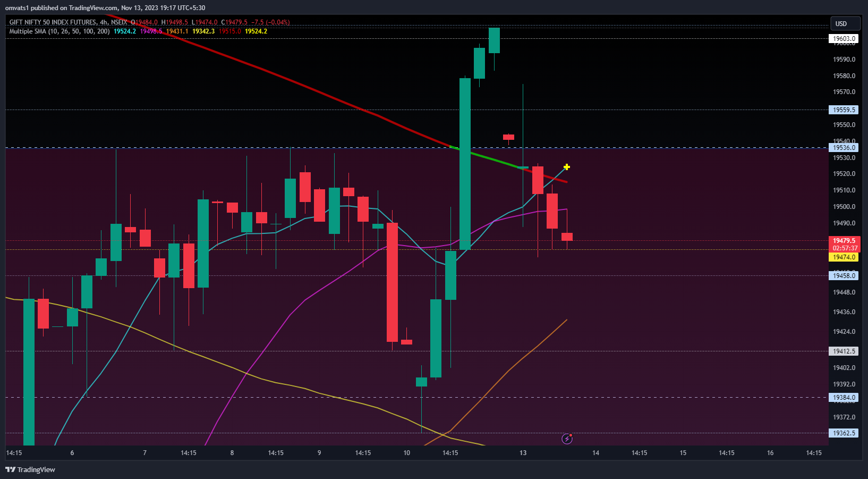Click the high price value H19498.5
Viewport: 868px width, 479px height.
point(175,22)
